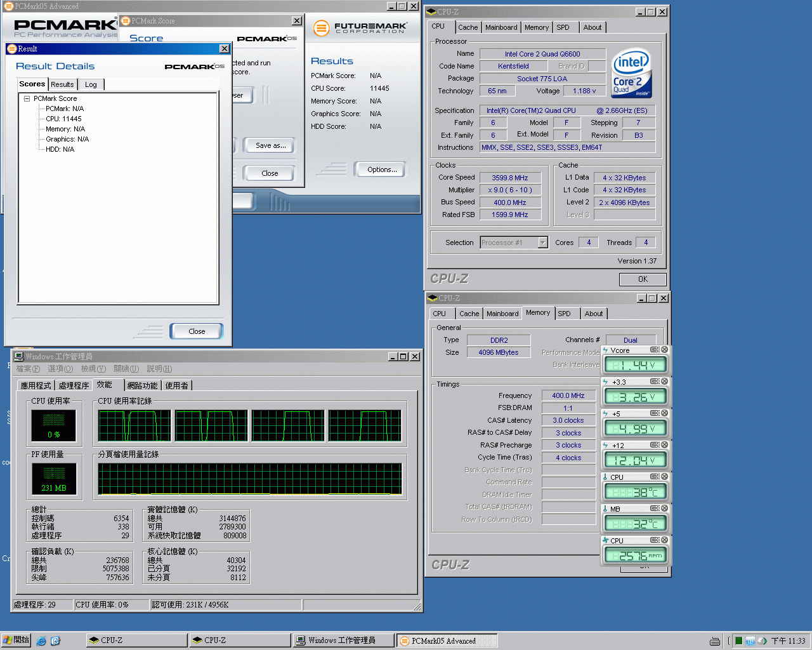Click the dock icon on the MB temperature widget
812x650 pixels.
(655, 508)
